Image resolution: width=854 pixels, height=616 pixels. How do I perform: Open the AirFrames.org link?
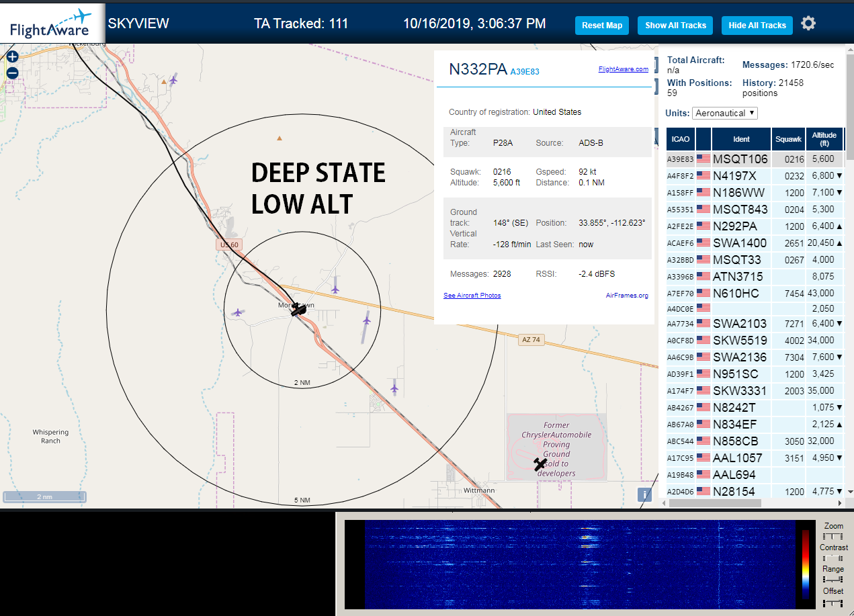[x=627, y=296]
